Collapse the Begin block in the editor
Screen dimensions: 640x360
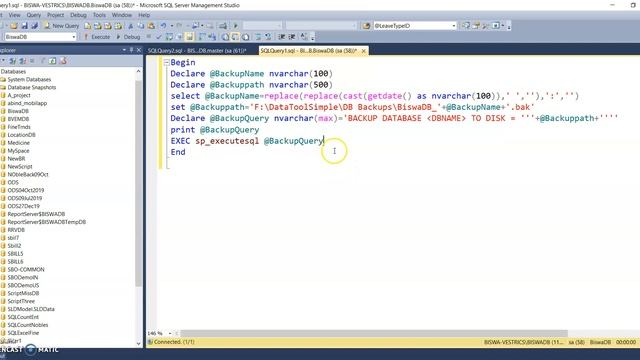[x=167, y=62]
